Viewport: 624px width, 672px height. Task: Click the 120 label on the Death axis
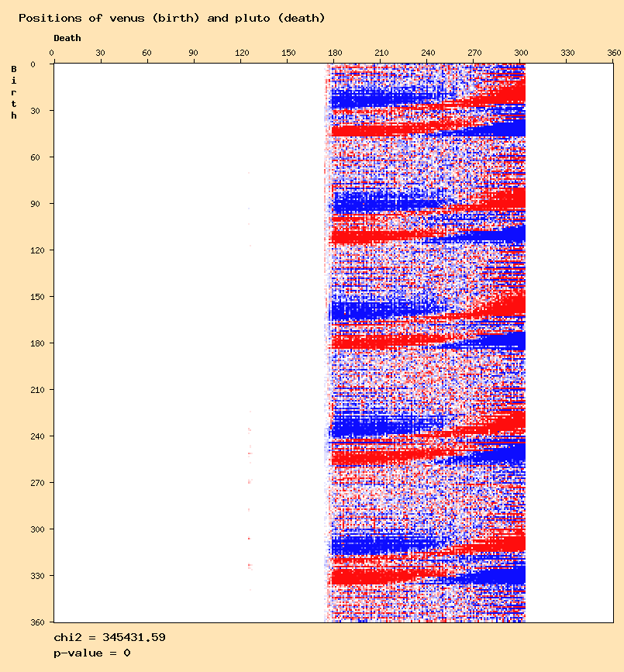coord(242,53)
